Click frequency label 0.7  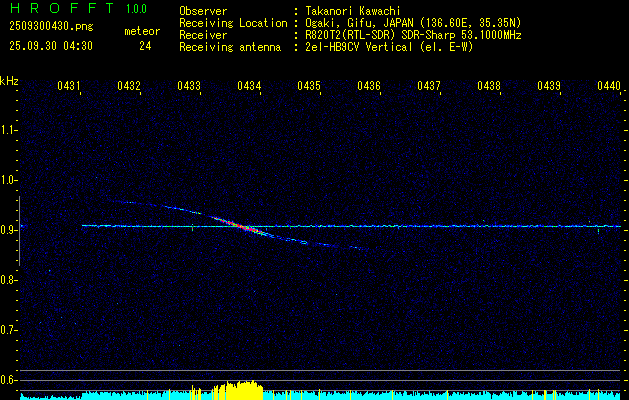(x=8, y=330)
